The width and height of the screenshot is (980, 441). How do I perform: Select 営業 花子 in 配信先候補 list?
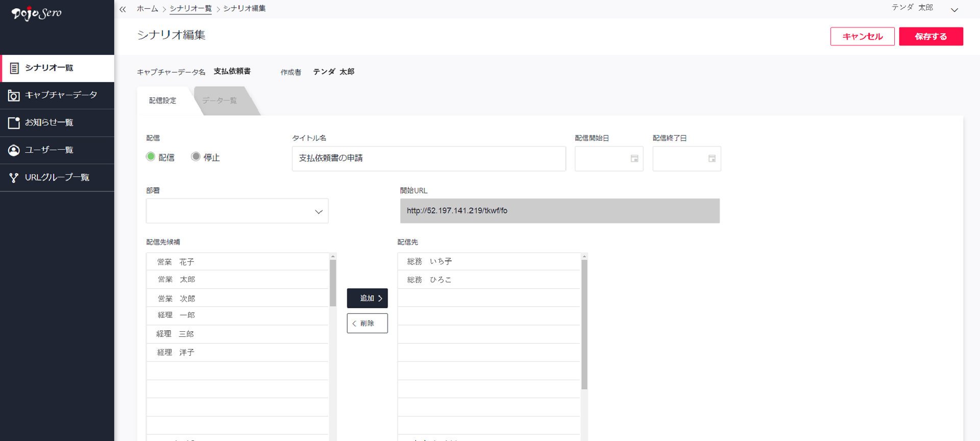(x=237, y=262)
